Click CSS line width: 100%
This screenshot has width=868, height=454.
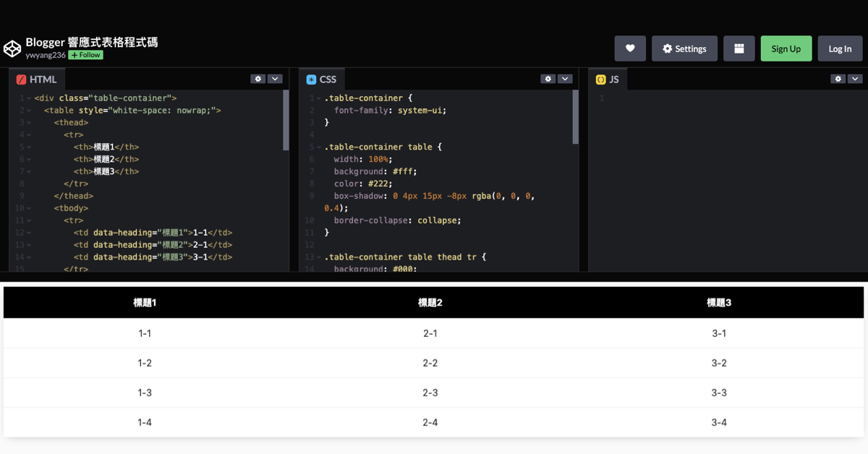tap(363, 159)
